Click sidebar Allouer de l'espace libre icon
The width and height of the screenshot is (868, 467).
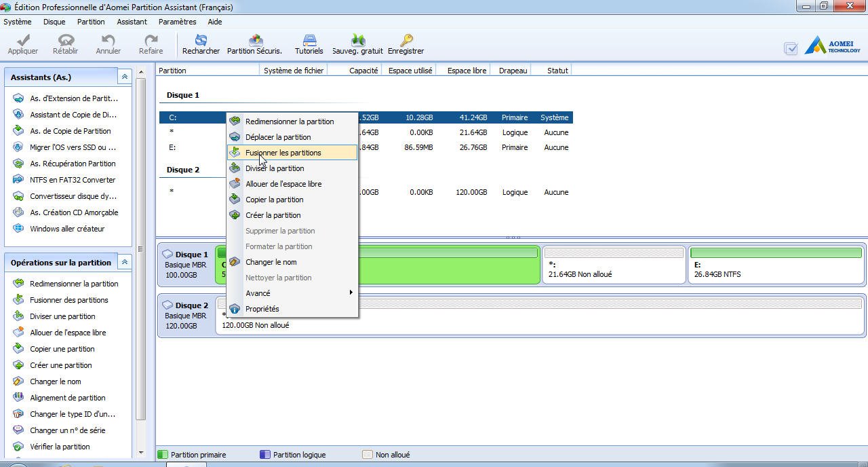(x=18, y=333)
